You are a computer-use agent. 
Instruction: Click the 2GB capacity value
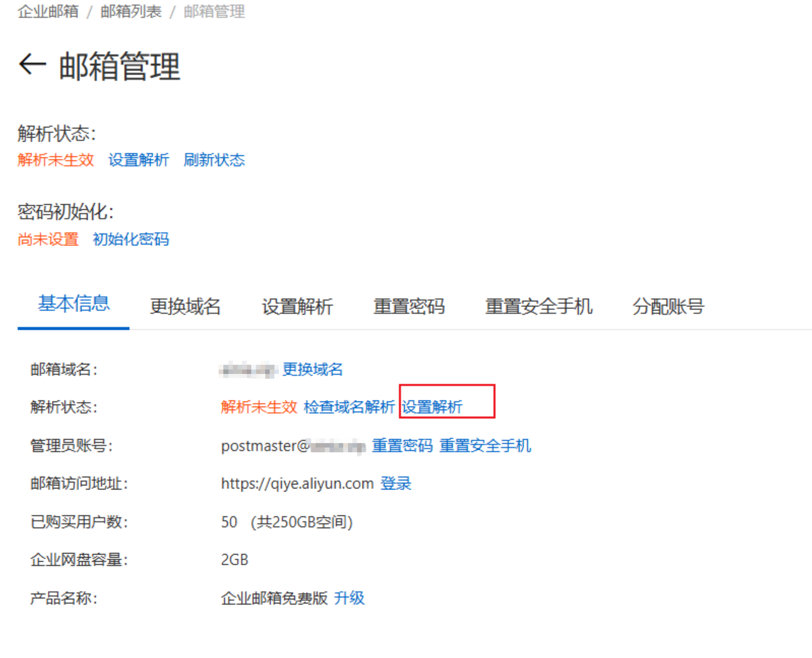click(x=235, y=560)
